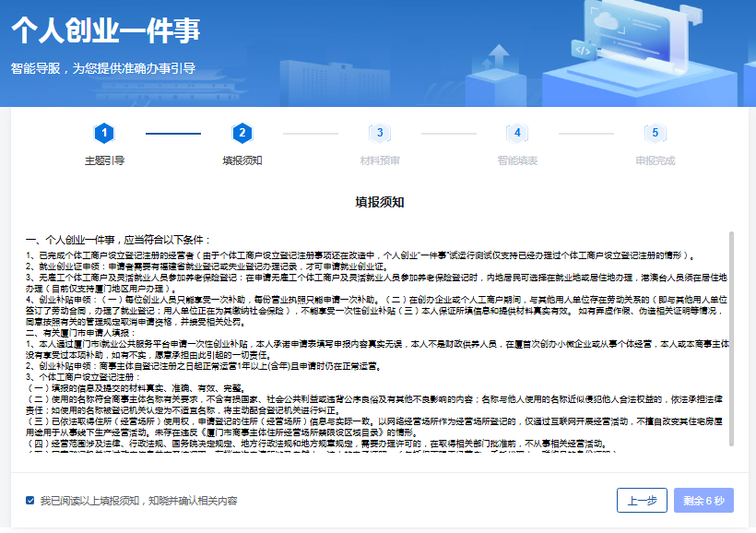
Task: Click the 一、个人创业一件事 conditions heading line
Action: point(119,239)
